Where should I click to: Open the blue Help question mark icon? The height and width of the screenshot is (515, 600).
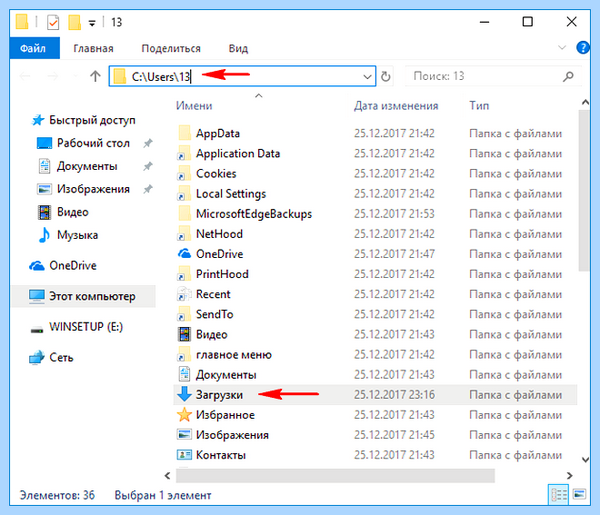tap(583, 47)
